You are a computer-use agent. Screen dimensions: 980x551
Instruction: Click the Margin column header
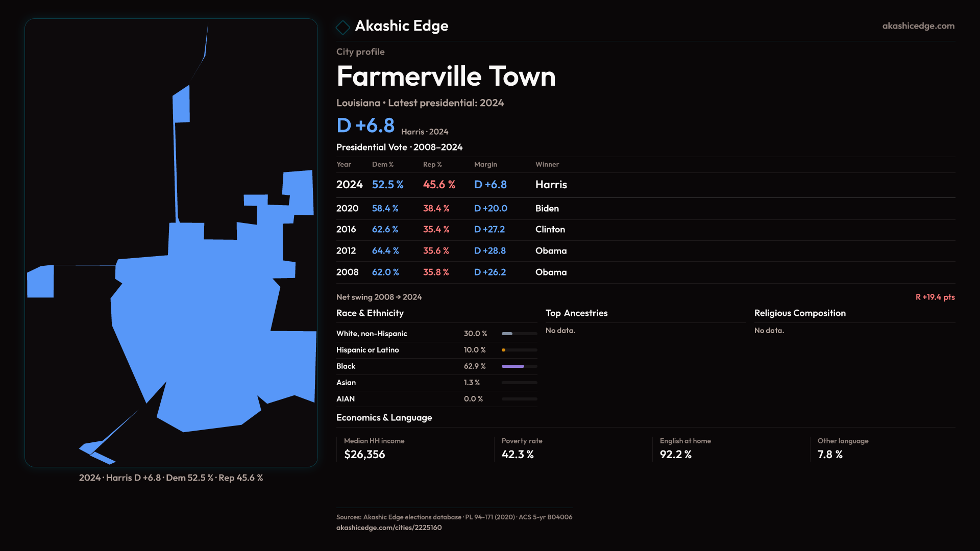point(485,164)
